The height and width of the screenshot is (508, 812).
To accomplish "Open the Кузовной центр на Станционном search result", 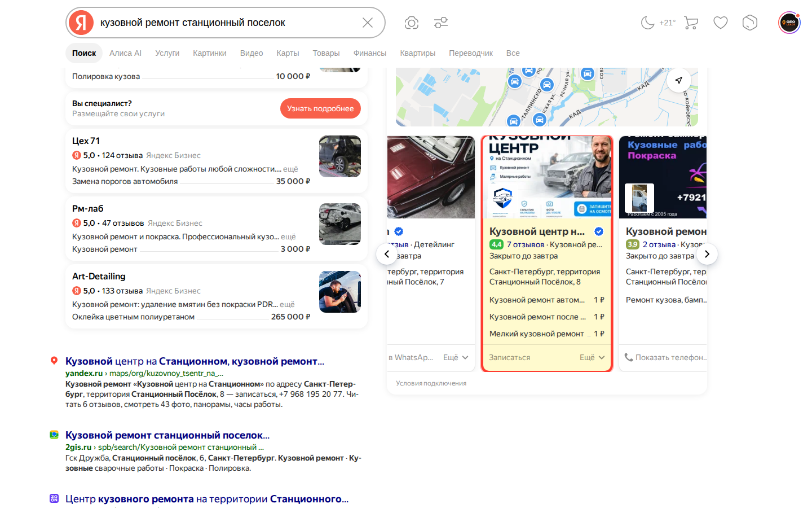I will click(195, 361).
